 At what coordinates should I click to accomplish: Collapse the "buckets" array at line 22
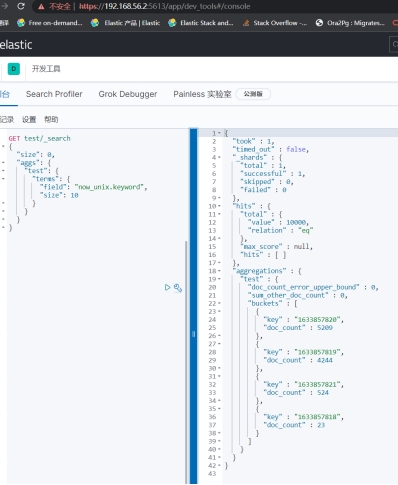point(219,303)
